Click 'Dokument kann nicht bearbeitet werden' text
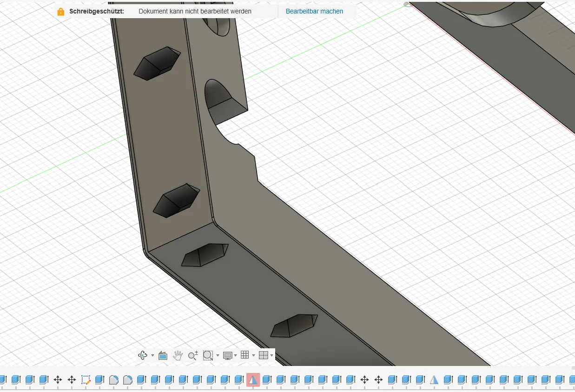575x392 pixels. pyautogui.click(x=195, y=11)
